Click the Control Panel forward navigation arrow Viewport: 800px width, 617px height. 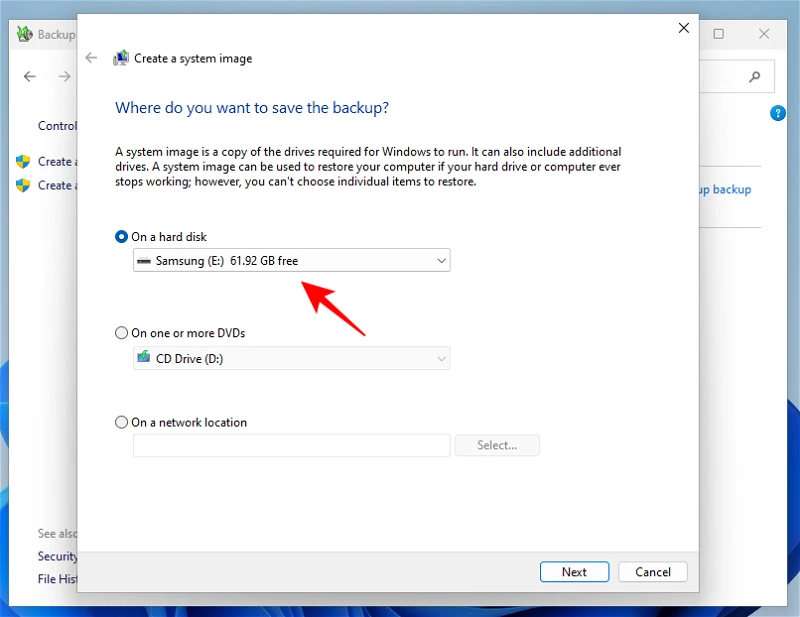point(64,77)
